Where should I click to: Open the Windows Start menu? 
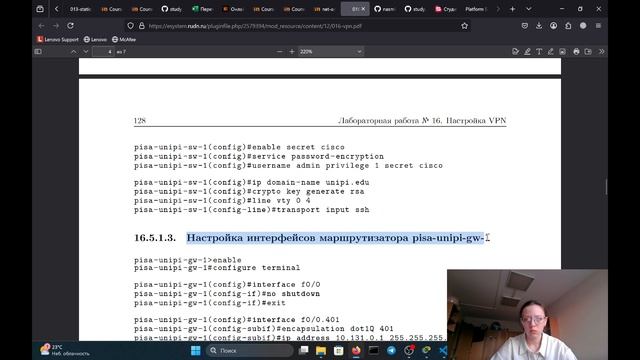tap(196, 350)
